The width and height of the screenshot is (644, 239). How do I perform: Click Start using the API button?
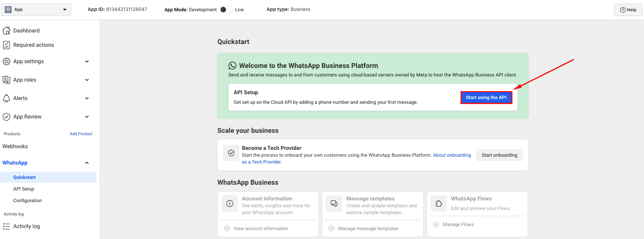[x=486, y=98]
